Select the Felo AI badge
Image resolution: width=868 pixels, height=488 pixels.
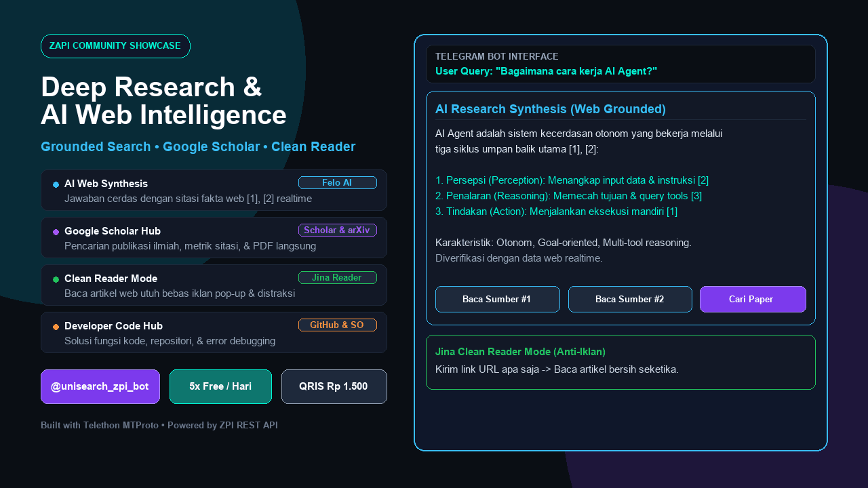(x=338, y=183)
